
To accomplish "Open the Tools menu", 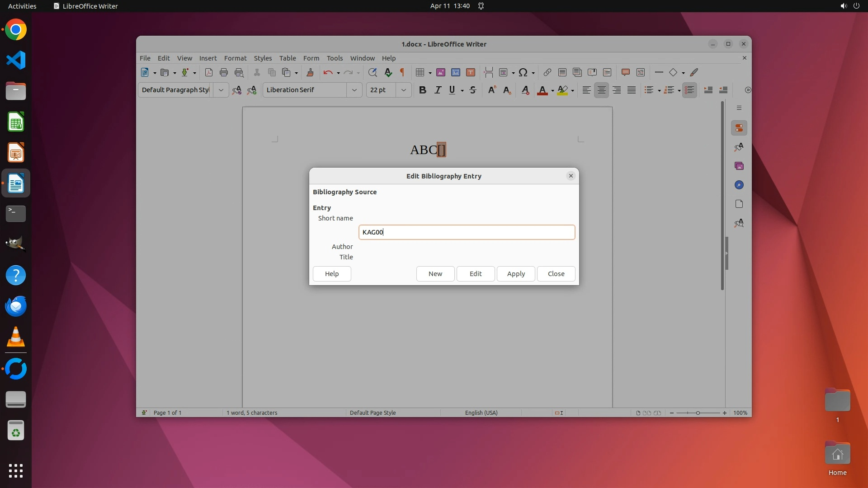I will (335, 58).
